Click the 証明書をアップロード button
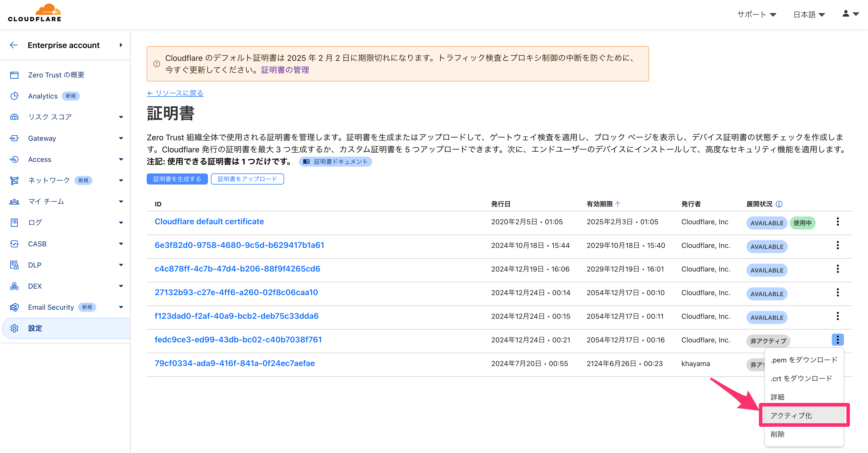The image size is (868, 453). click(247, 179)
